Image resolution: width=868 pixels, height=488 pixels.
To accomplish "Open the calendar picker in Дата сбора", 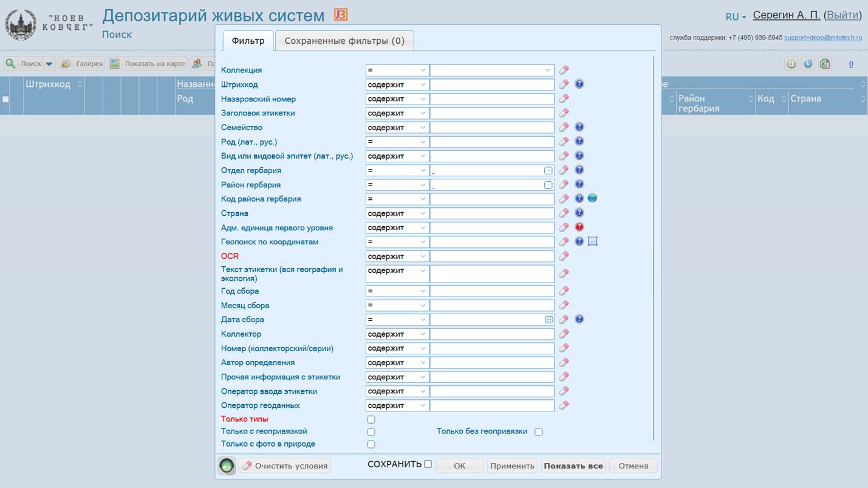I will [x=548, y=320].
